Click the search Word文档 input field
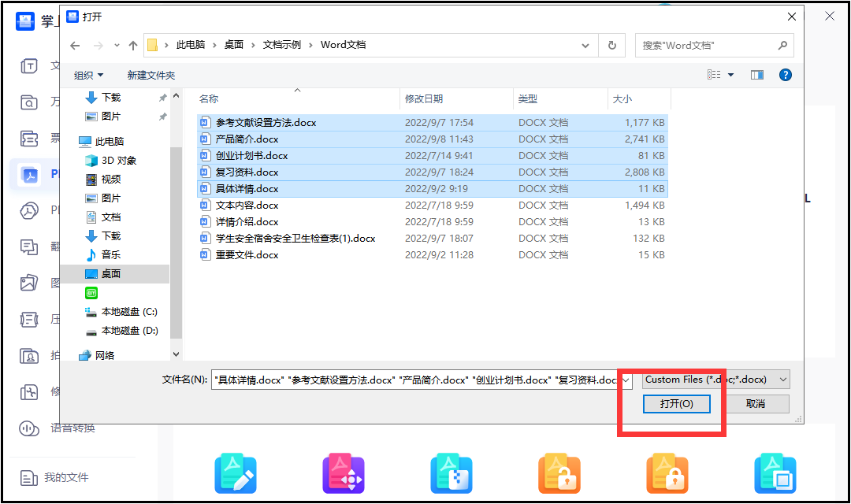This screenshot has width=851, height=504. point(714,46)
